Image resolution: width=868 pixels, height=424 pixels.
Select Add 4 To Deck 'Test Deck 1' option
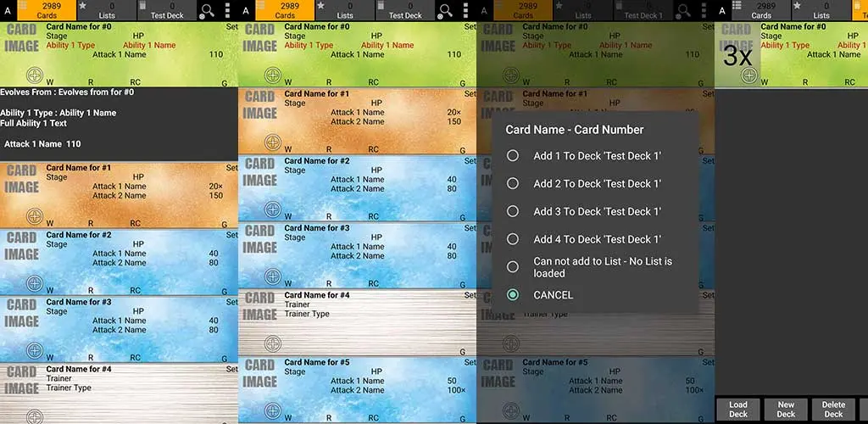[595, 239]
